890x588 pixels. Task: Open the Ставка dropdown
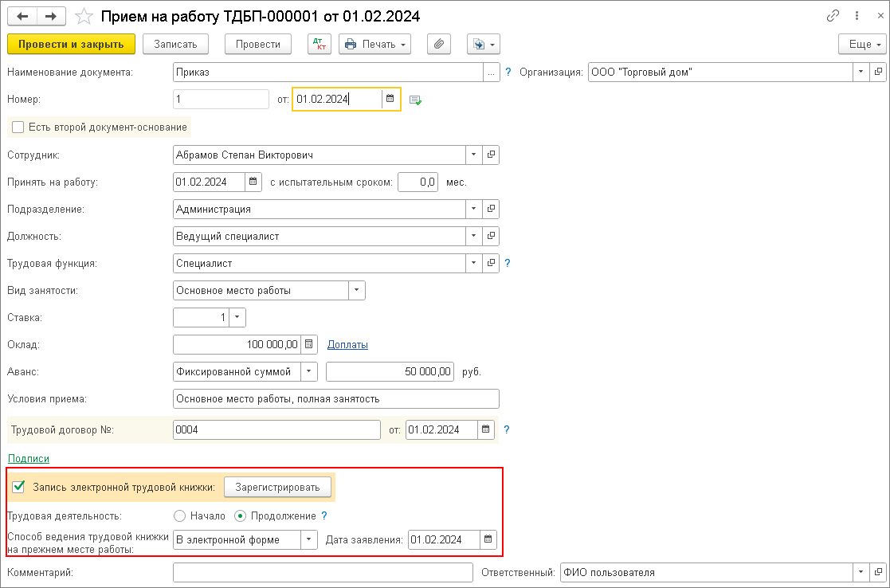237,317
